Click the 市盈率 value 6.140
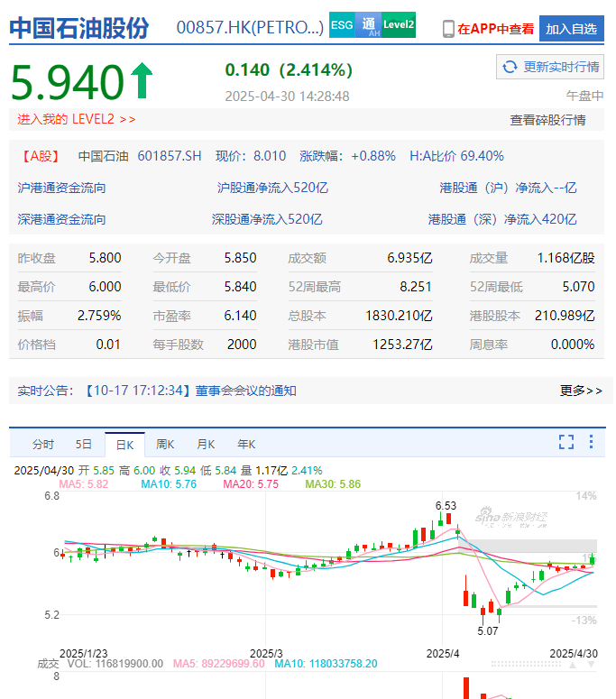 tap(240, 316)
